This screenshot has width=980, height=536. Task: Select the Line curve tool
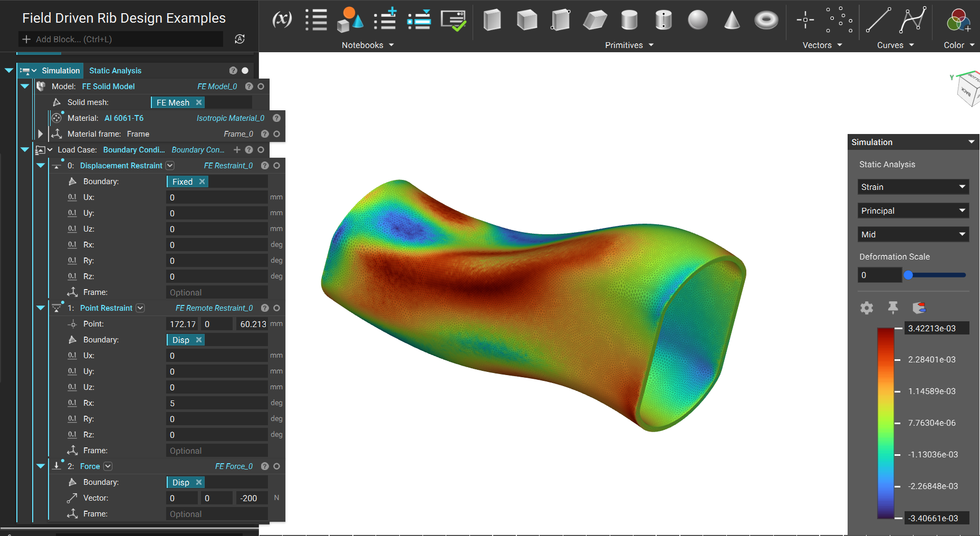coord(879,20)
